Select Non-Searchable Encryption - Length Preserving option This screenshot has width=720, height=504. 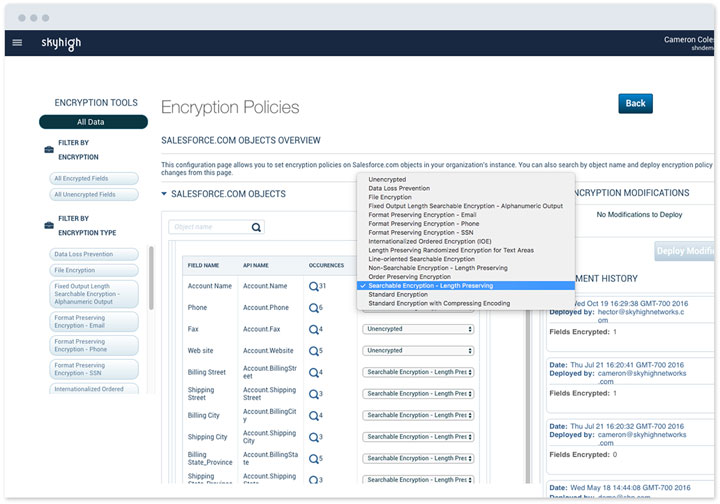[466, 268]
